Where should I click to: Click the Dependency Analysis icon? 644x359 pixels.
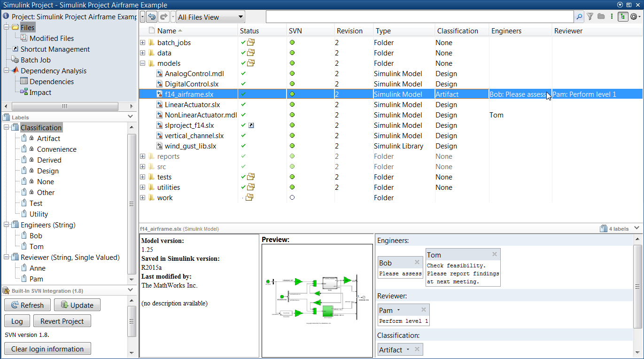(15, 70)
